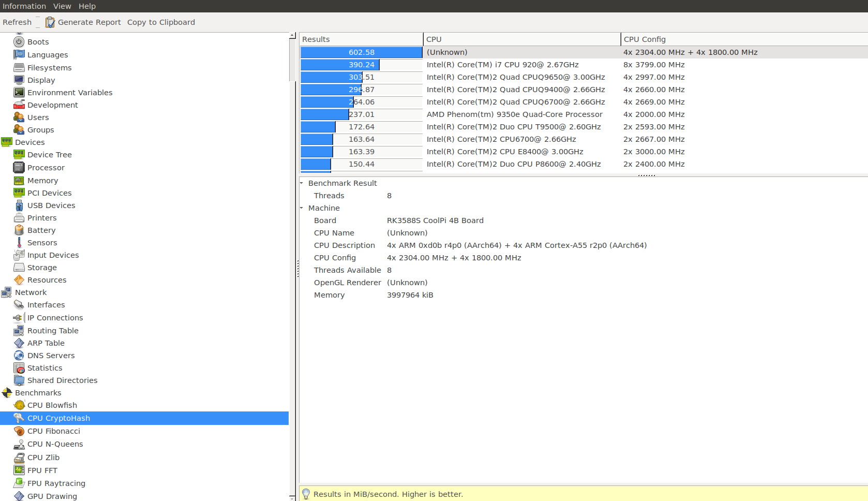
Task: Open the FPU Raytracing benchmark
Action: 56,483
